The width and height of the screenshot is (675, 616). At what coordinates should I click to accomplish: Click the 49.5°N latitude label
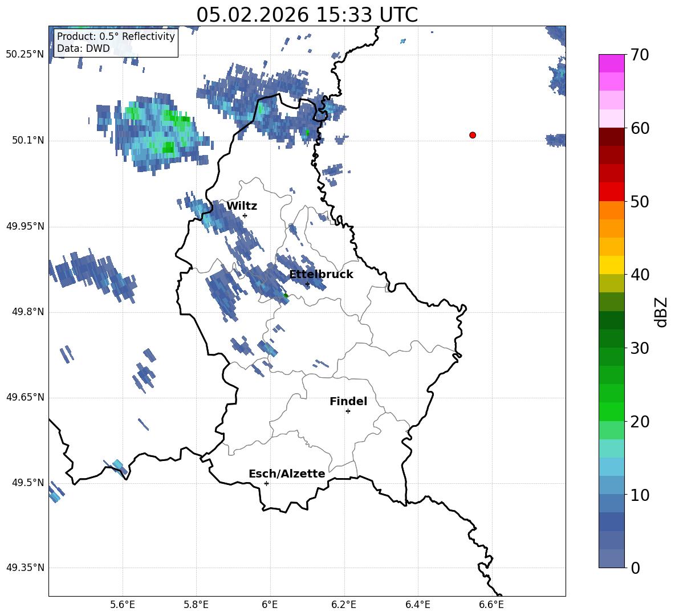click(28, 483)
